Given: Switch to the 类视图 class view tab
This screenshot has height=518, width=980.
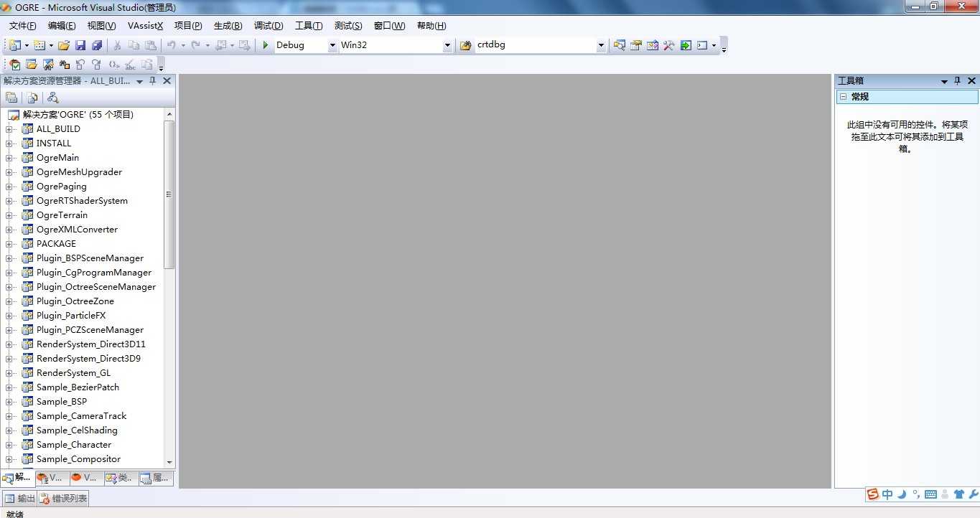Looking at the screenshot, I should tap(120, 478).
